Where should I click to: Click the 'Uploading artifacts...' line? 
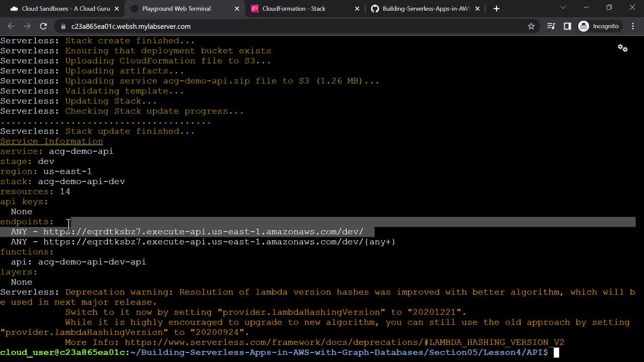click(92, 71)
